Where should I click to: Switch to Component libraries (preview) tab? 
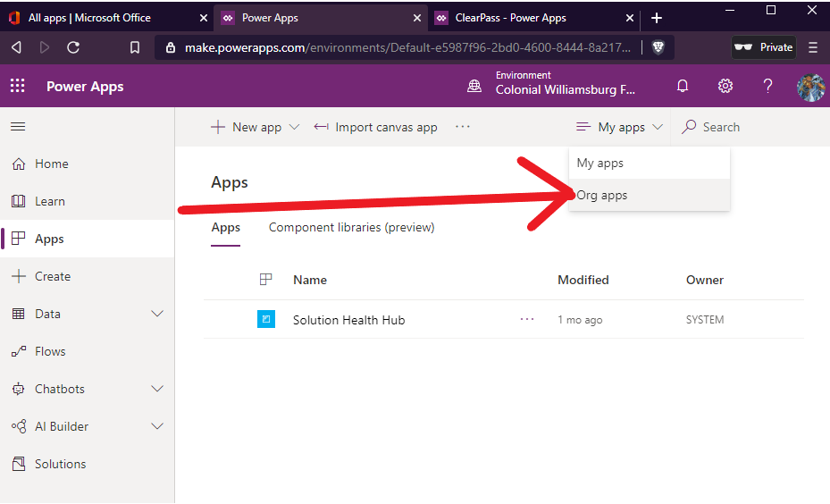(x=351, y=228)
